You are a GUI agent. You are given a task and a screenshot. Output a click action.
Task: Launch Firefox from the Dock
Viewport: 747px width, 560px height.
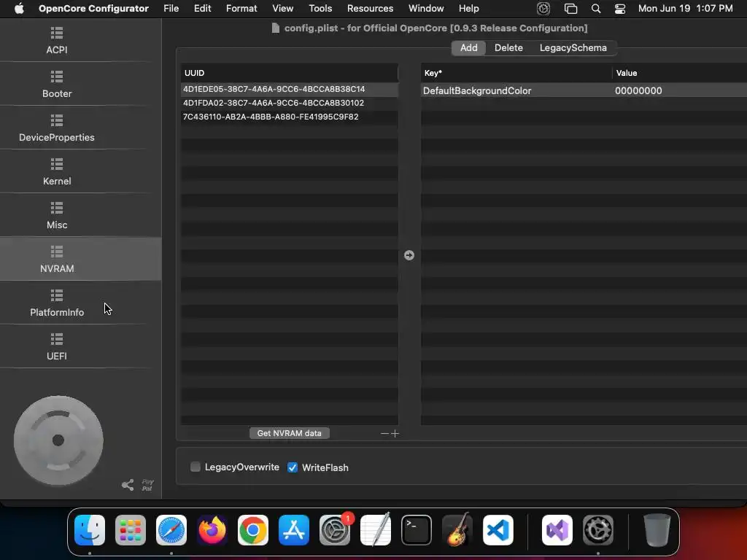click(212, 530)
